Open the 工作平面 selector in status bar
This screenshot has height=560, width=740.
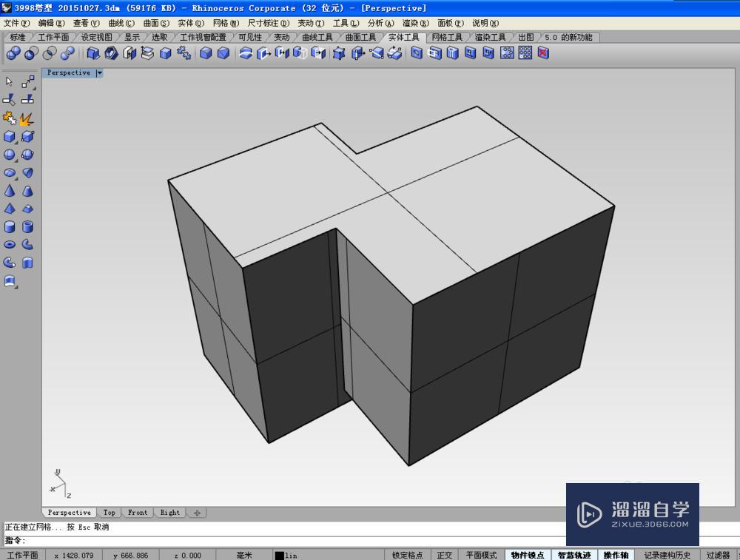22,556
